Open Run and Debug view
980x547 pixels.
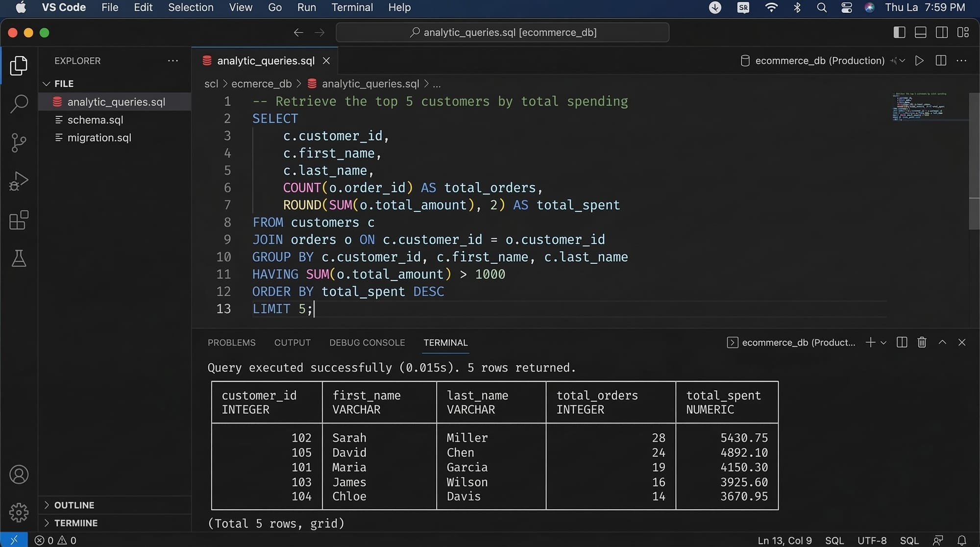[19, 181]
